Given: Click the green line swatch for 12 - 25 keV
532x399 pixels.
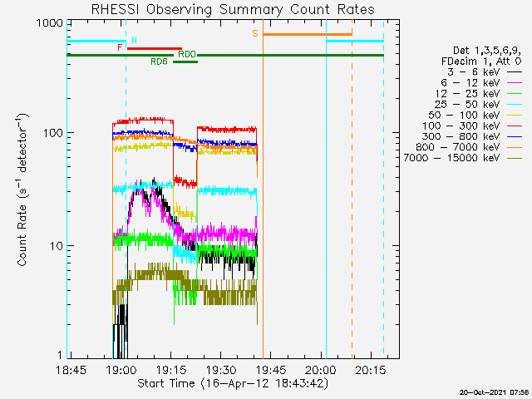Looking at the screenshot, I should [515, 94].
